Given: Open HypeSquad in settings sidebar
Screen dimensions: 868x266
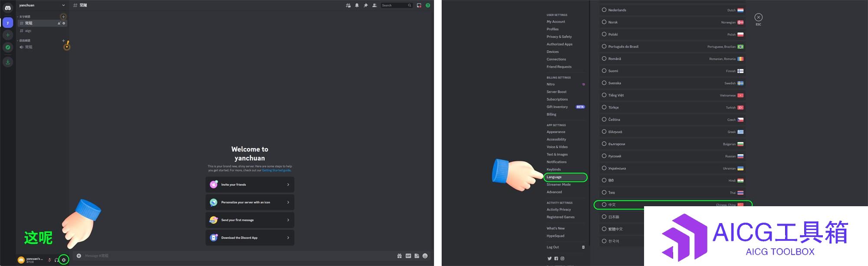Looking at the screenshot, I should (556, 236).
